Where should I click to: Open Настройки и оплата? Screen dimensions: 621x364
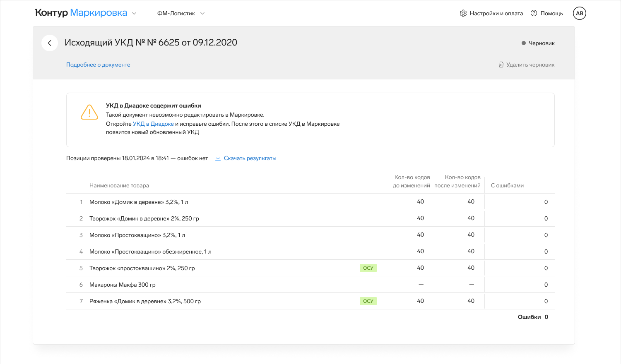(491, 13)
